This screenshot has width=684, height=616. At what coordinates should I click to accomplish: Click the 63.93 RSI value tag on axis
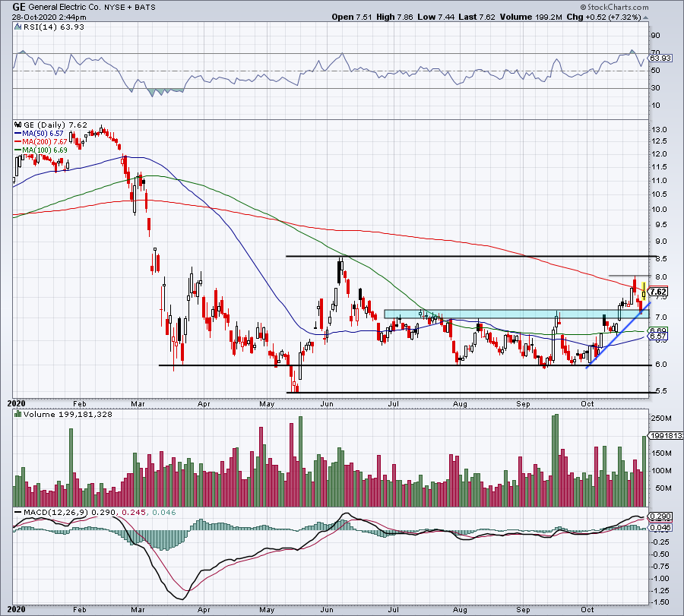tap(660, 58)
